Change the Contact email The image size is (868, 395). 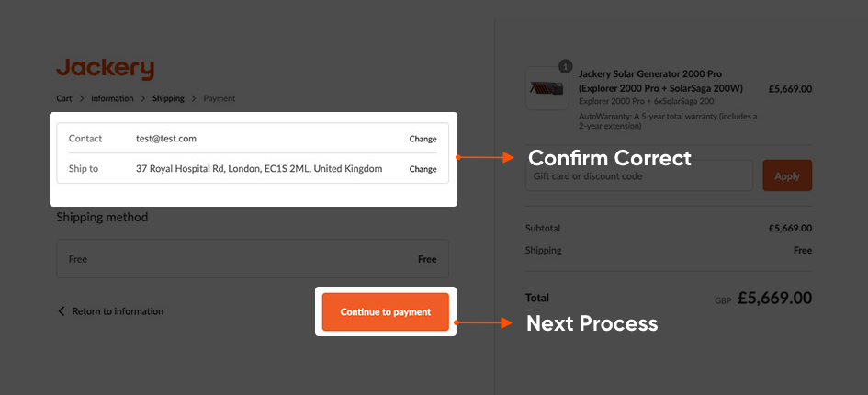click(423, 139)
